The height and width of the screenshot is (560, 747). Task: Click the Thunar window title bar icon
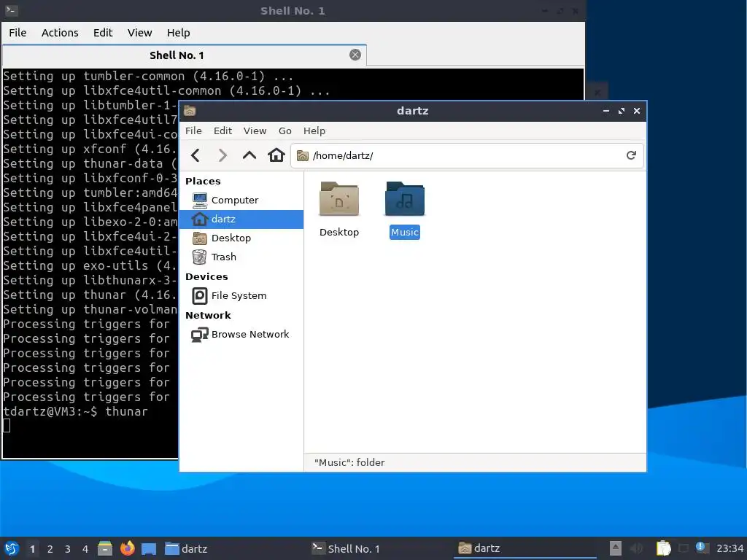[190, 111]
